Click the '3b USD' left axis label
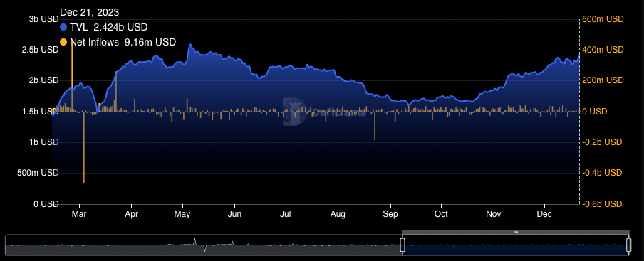 (45, 19)
